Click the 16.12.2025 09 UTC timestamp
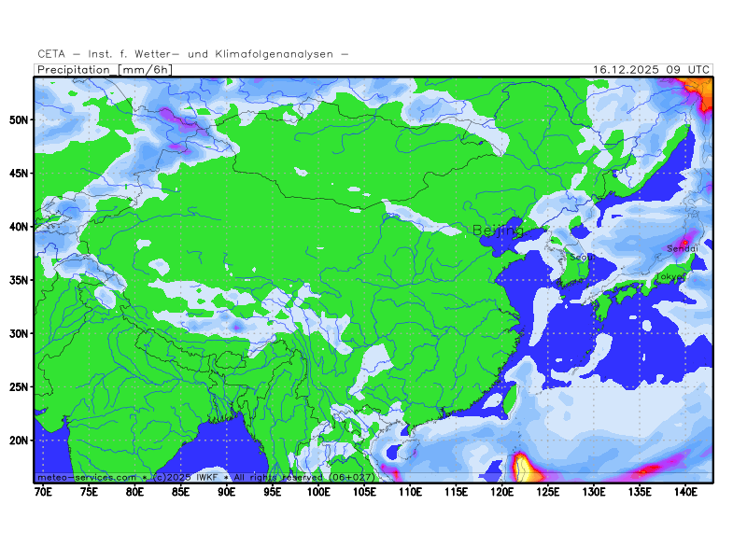Image resolution: width=747 pixels, height=560 pixels. [x=652, y=70]
